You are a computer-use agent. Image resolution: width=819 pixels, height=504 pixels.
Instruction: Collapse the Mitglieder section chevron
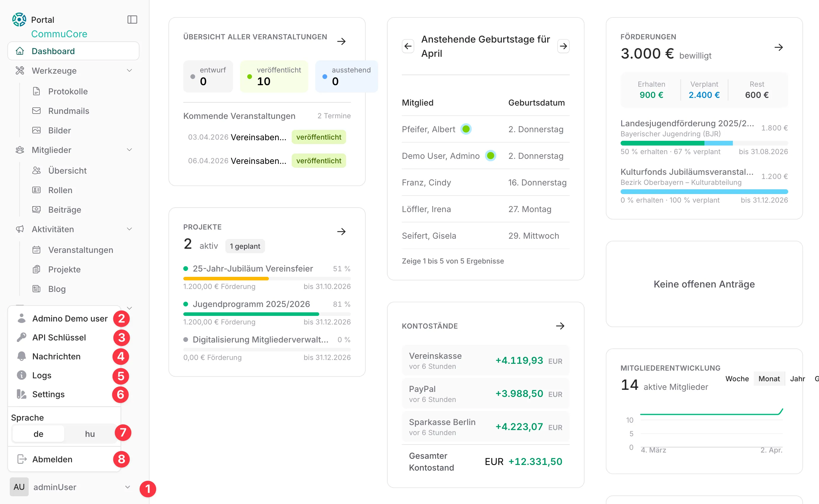coord(129,150)
